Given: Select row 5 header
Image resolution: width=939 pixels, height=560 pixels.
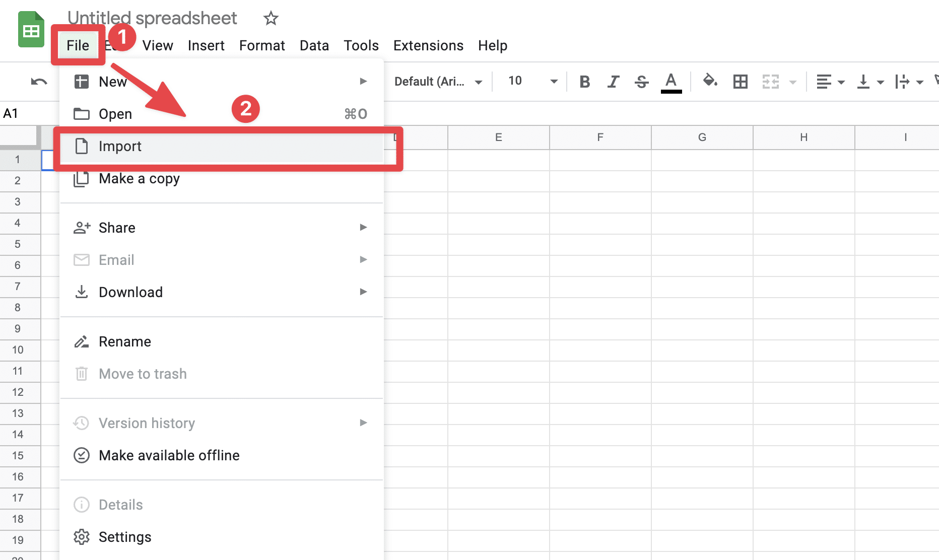Looking at the screenshot, I should [x=20, y=244].
